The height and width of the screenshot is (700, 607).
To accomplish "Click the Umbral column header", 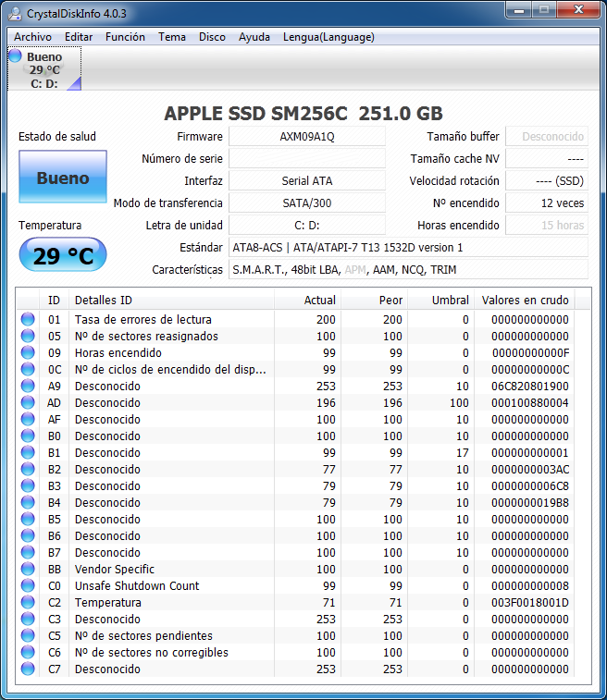I will 440,300.
